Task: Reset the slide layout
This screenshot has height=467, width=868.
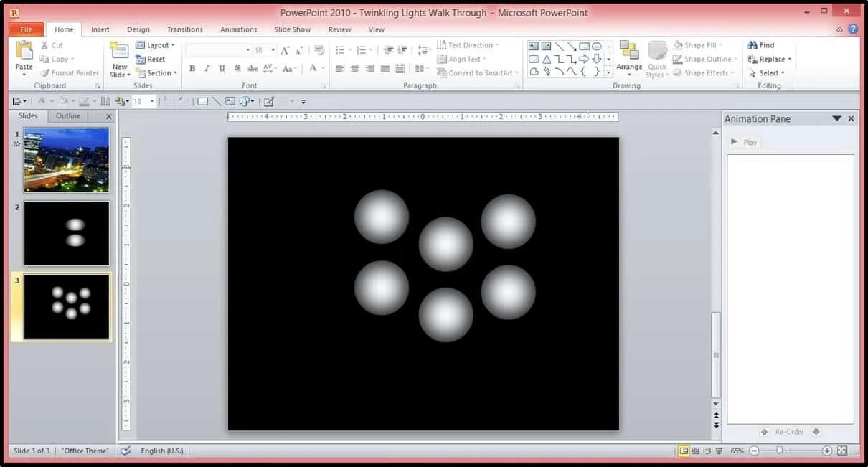Action: pos(151,59)
